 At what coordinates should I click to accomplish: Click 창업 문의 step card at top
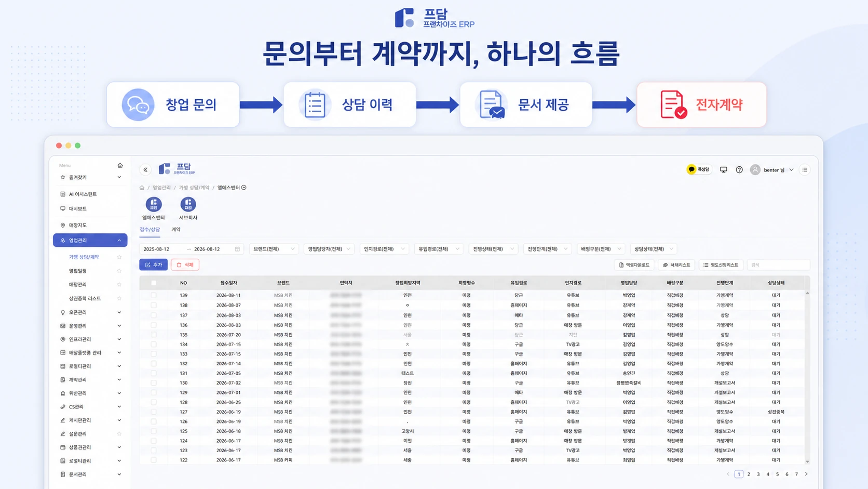[173, 104]
